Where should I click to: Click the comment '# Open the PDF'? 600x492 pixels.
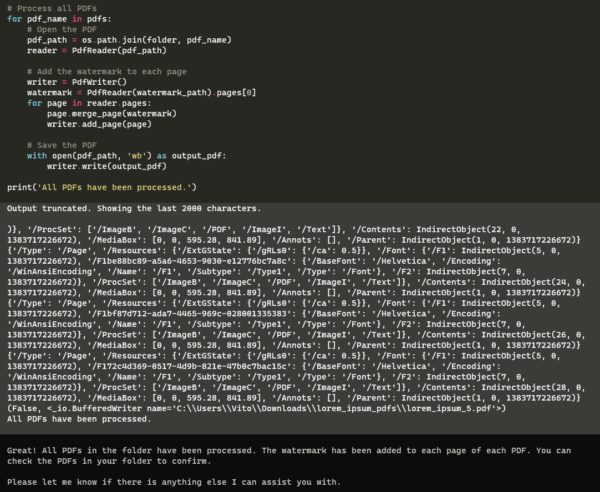coord(62,29)
